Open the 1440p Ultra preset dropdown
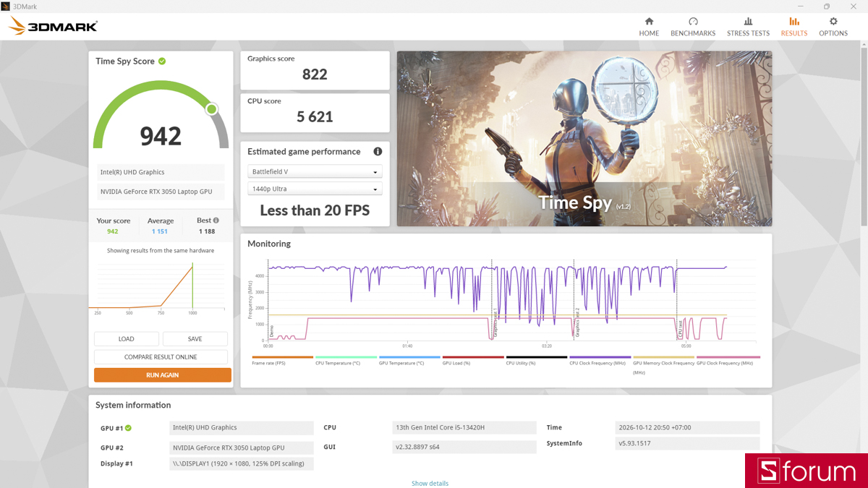The image size is (868, 488). click(x=315, y=189)
